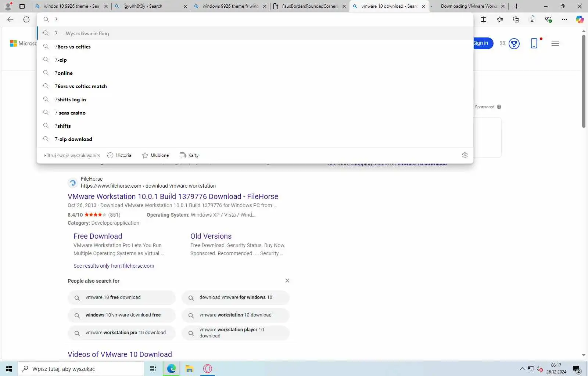Viewport: 588px width, 376px height.
Task: Open the Opera browser taskbar icon
Action: (208, 369)
